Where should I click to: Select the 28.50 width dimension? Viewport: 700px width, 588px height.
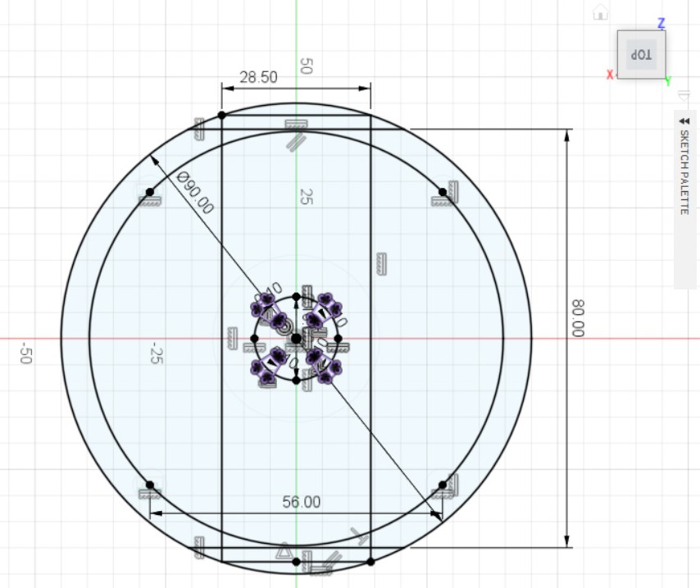258,77
